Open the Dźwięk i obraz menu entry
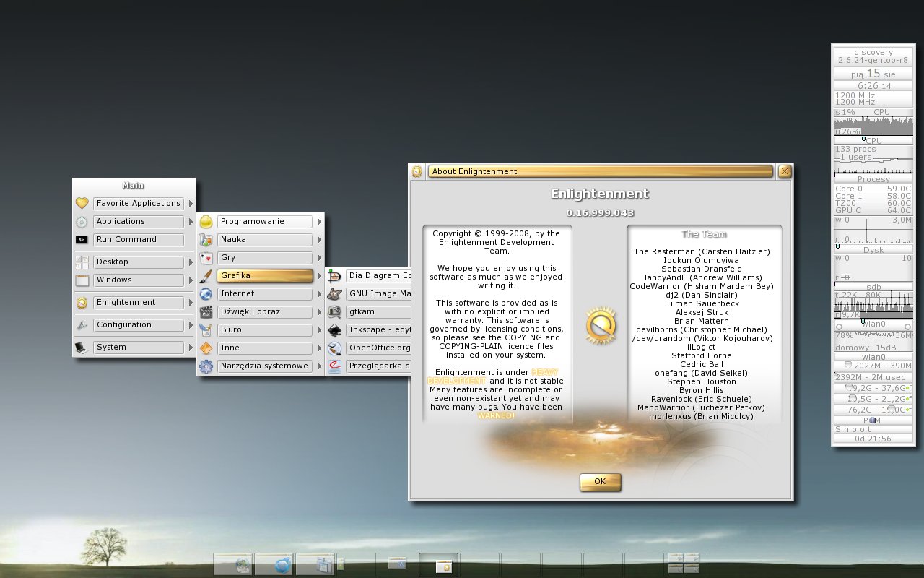Image resolution: width=924 pixels, height=578 pixels. point(264,312)
